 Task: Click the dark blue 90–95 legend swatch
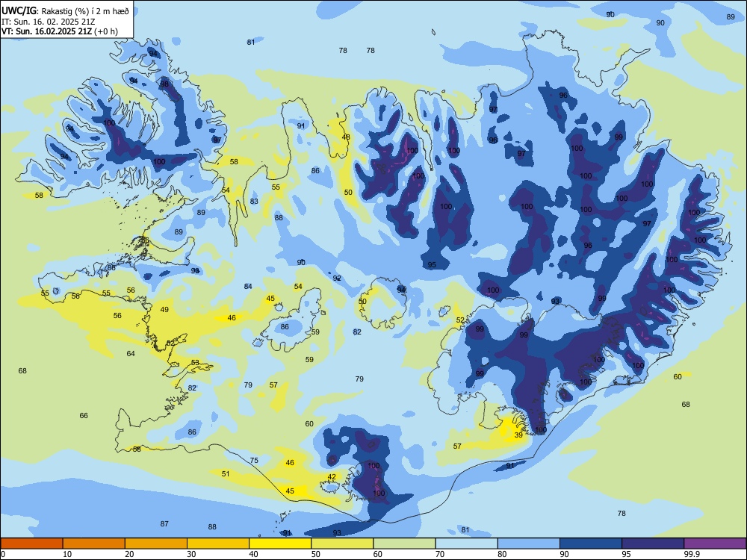[591, 544]
